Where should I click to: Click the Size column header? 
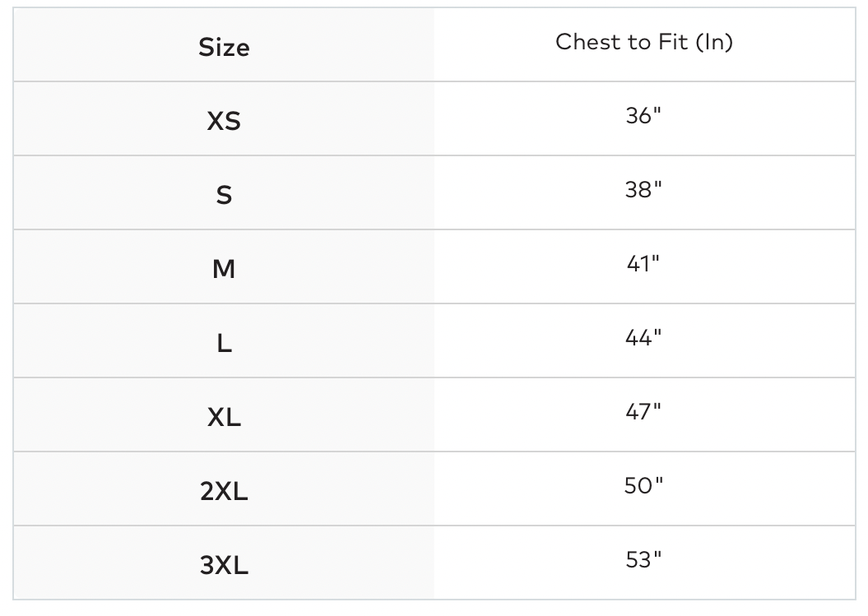click(224, 48)
